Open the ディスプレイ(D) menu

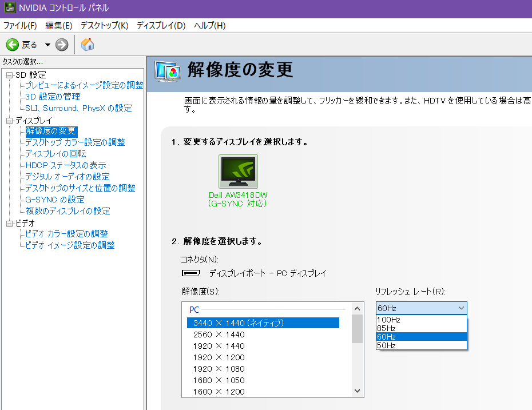[161, 25]
